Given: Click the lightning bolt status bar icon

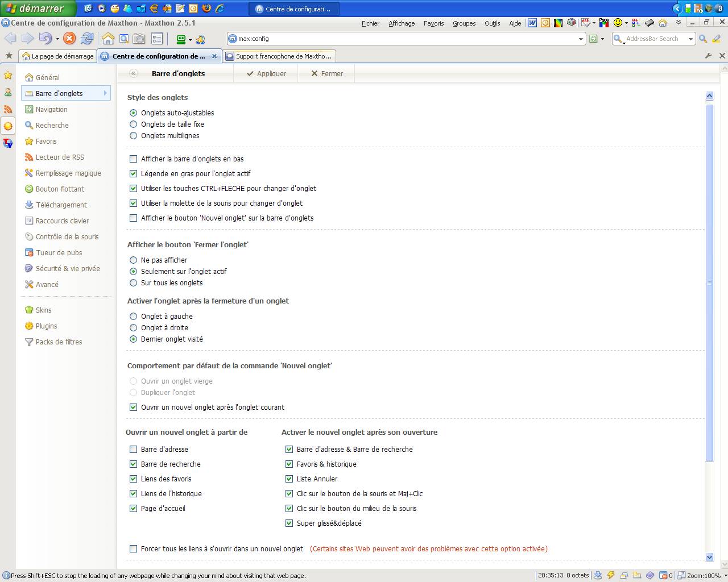Looking at the screenshot, I should click(611, 575).
